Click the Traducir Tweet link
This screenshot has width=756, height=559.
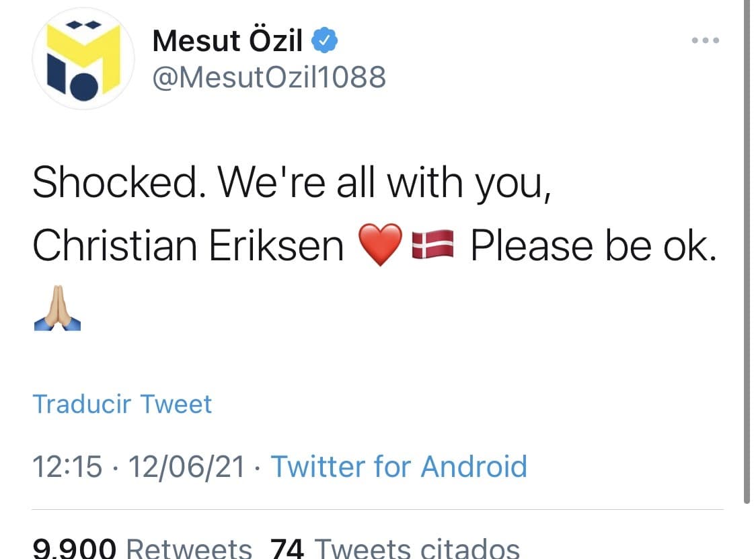pyautogui.click(x=122, y=403)
